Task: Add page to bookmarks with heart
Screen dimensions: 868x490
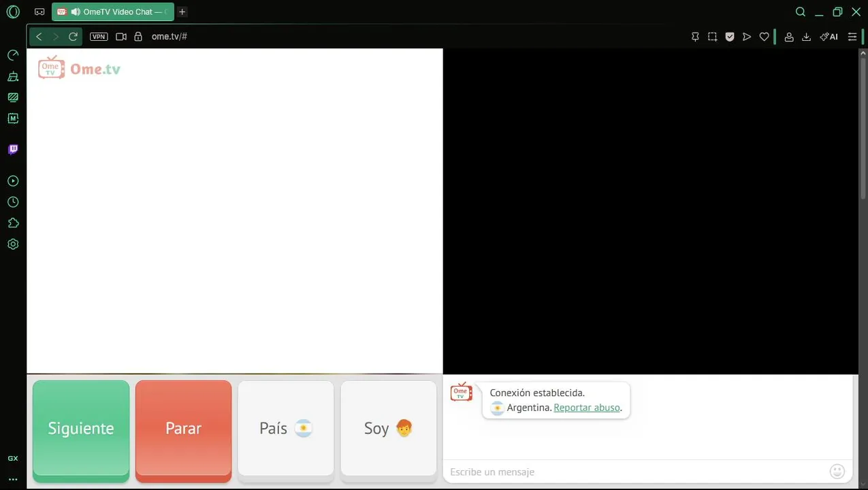Action: pyautogui.click(x=764, y=37)
